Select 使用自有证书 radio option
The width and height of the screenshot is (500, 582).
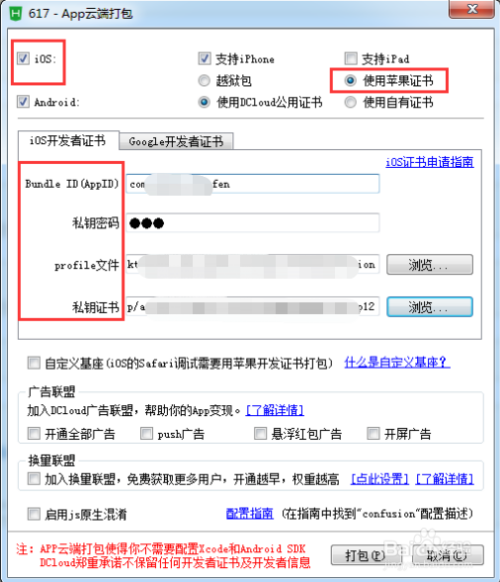(x=350, y=102)
